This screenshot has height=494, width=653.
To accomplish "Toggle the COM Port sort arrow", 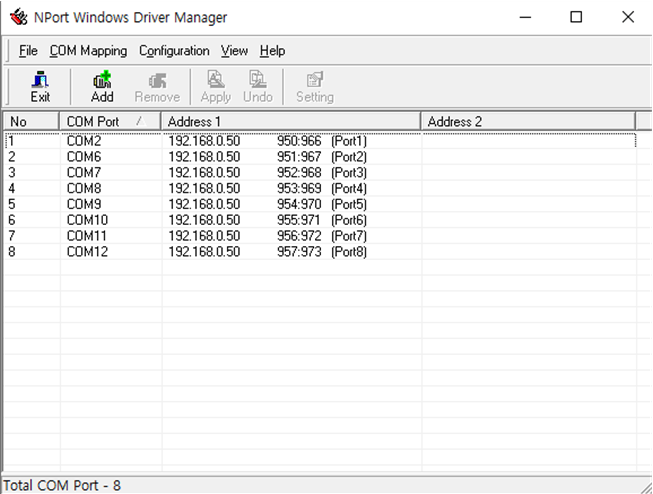I will [x=141, y=121].
